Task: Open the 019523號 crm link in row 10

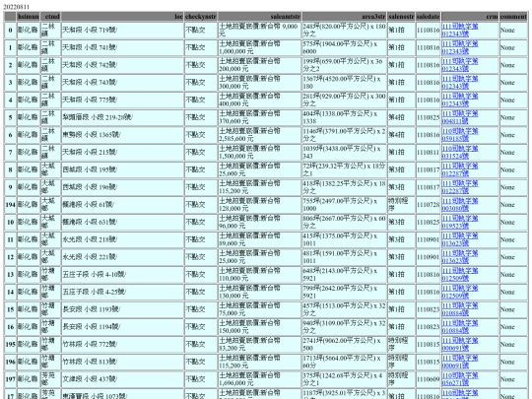Action: [x=460, y=223]
